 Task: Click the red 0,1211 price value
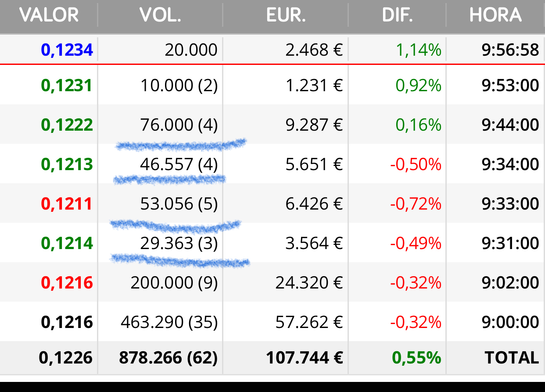coord(67,204)
